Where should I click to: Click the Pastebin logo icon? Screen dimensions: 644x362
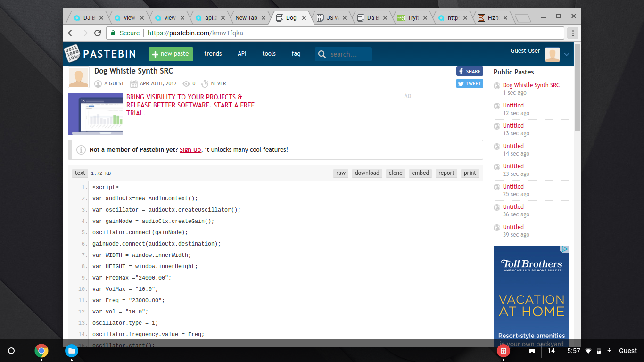pyautogui.click(x=72, y=54)
